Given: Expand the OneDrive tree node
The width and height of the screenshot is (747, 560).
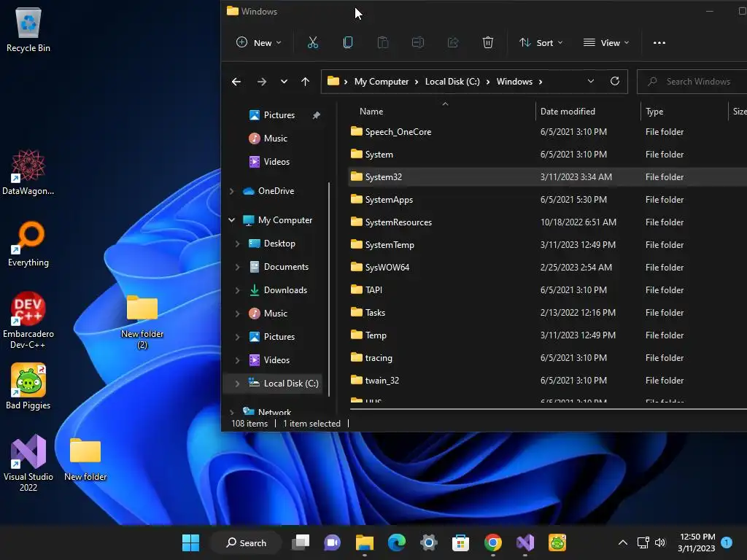Looking at the screenshot, I should coord(231,191).
